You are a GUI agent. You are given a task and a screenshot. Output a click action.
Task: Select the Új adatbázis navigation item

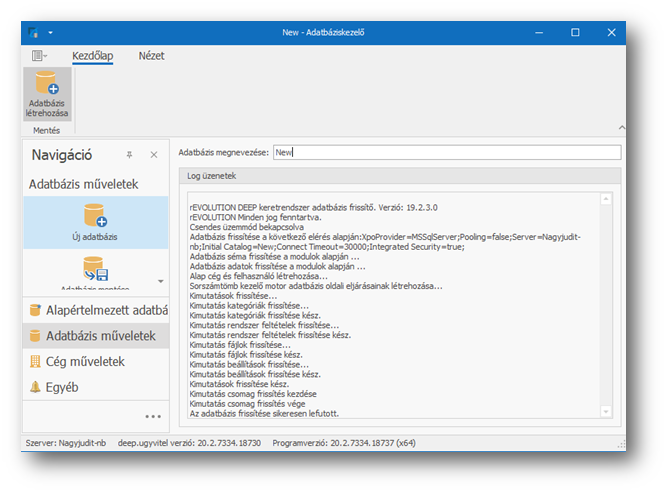95,221
